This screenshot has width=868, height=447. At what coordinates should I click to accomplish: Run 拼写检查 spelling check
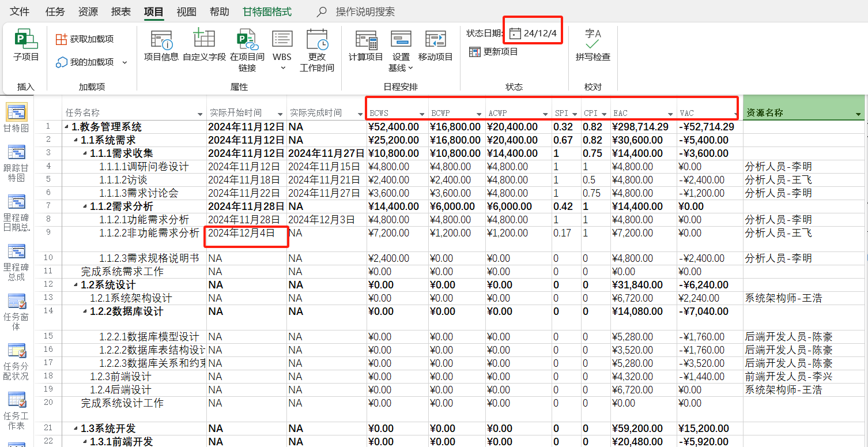point(593,45)
